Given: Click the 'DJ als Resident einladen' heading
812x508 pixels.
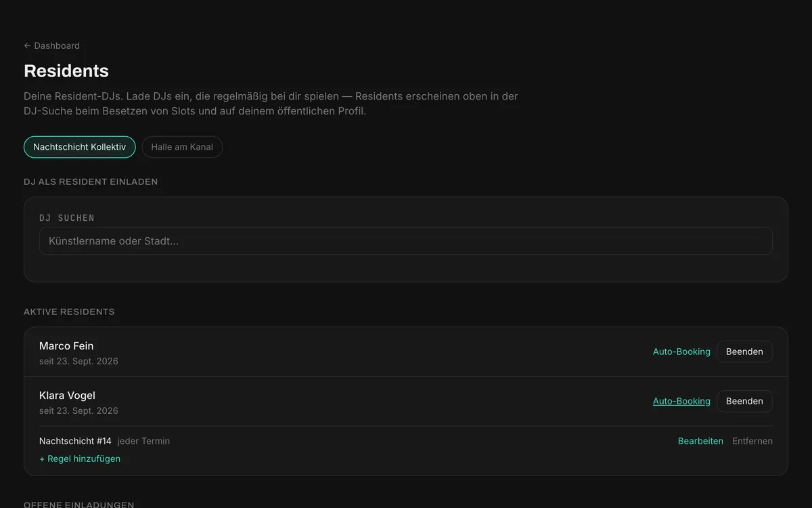Looking at the screenshot, I should click(x=91, y=182).
